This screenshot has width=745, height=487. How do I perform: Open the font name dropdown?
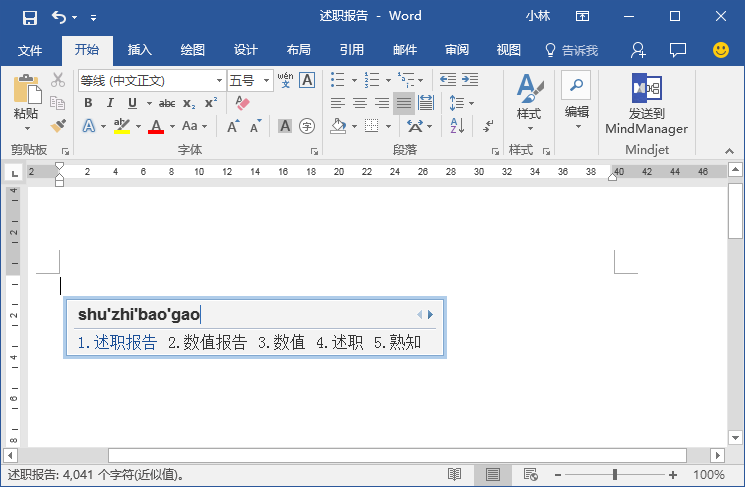tap(219, 80)
